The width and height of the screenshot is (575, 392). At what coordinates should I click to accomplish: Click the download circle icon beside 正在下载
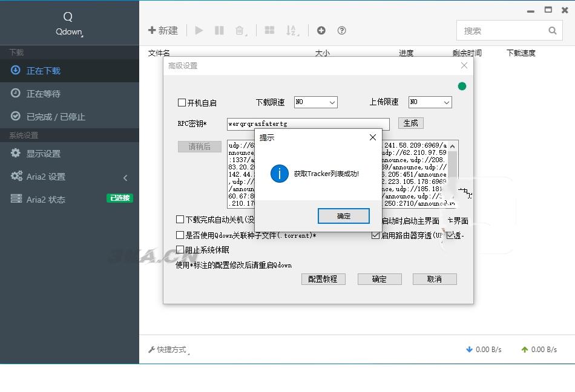point(15,70)
